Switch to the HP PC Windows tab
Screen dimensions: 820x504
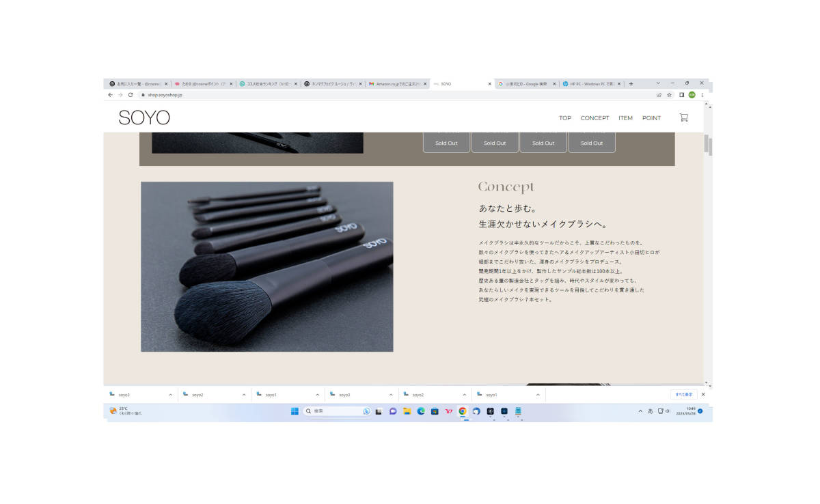pos(591,84)
